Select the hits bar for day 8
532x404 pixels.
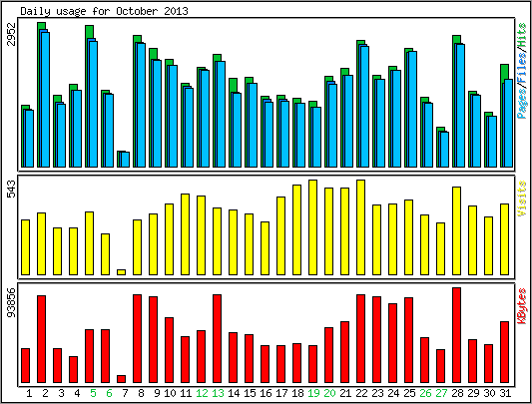[140, 101]
